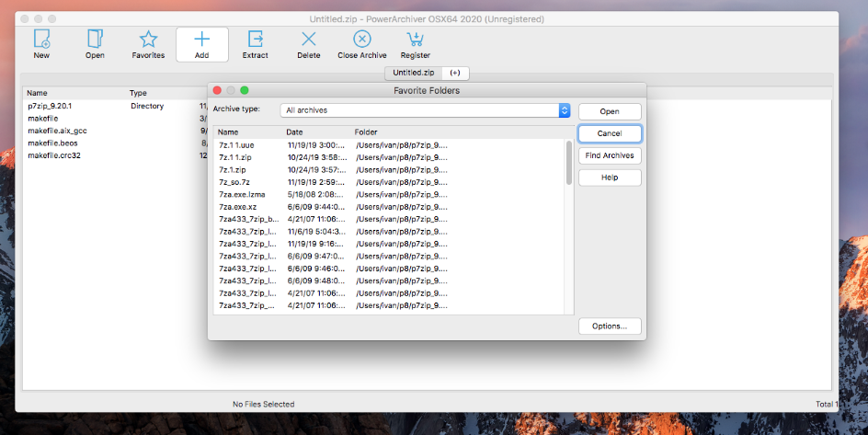Screen dimensions: 868x435
Task: Click the Delete X icon
Action: (309, 39)
